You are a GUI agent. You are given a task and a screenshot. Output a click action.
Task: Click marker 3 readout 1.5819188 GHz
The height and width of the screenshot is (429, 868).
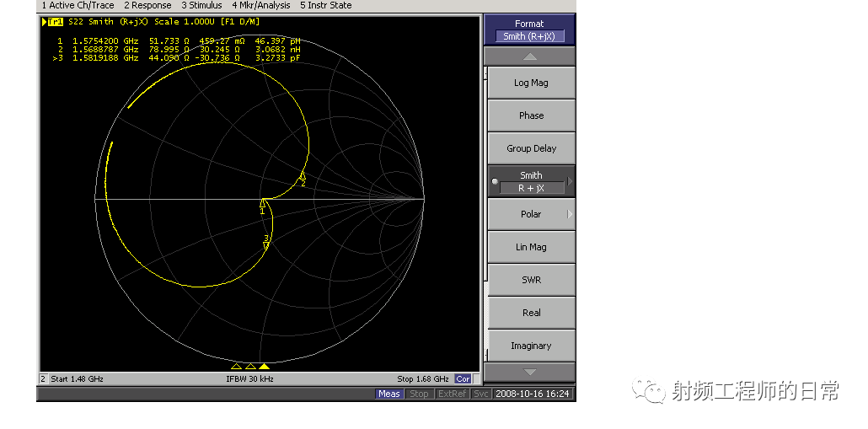point(105,57)
